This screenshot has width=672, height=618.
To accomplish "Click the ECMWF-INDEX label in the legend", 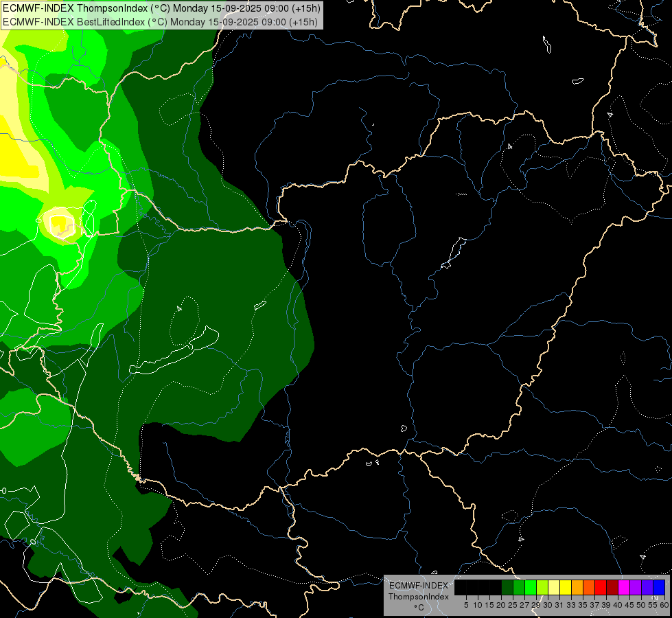I will 419,586.
